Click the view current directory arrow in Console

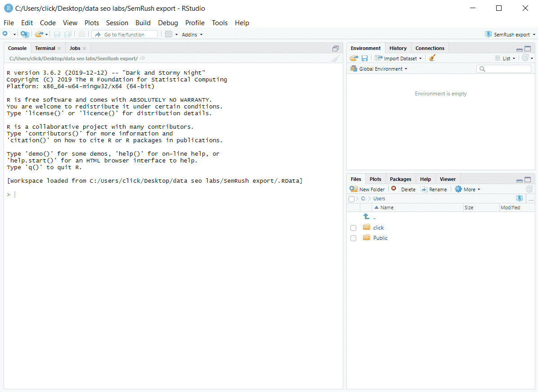point(143,59)
